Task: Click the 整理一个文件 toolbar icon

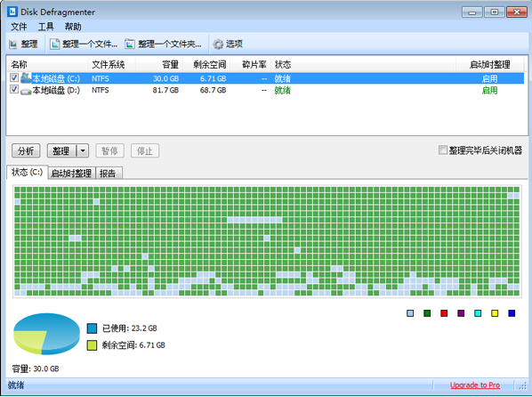Action: [x=54, y=45]
